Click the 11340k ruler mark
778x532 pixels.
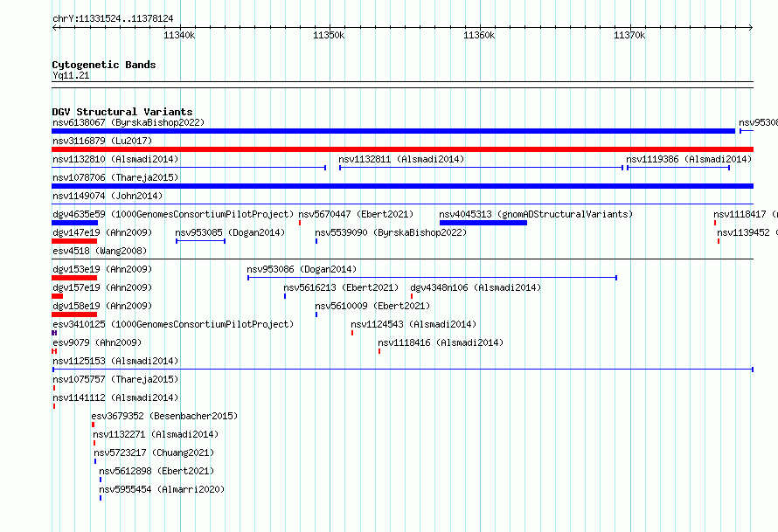[x=179, y=35]
